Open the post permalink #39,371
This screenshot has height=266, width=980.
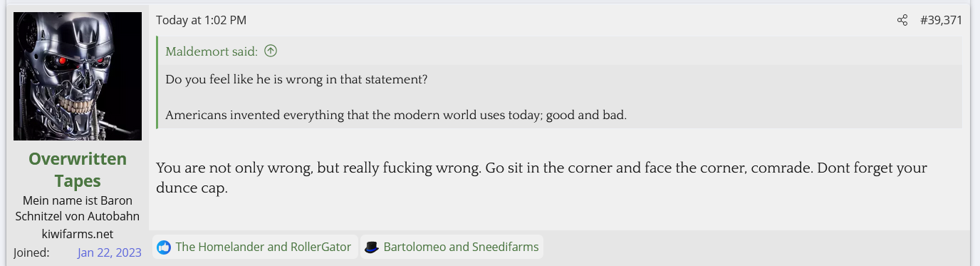tap(941, 20)
